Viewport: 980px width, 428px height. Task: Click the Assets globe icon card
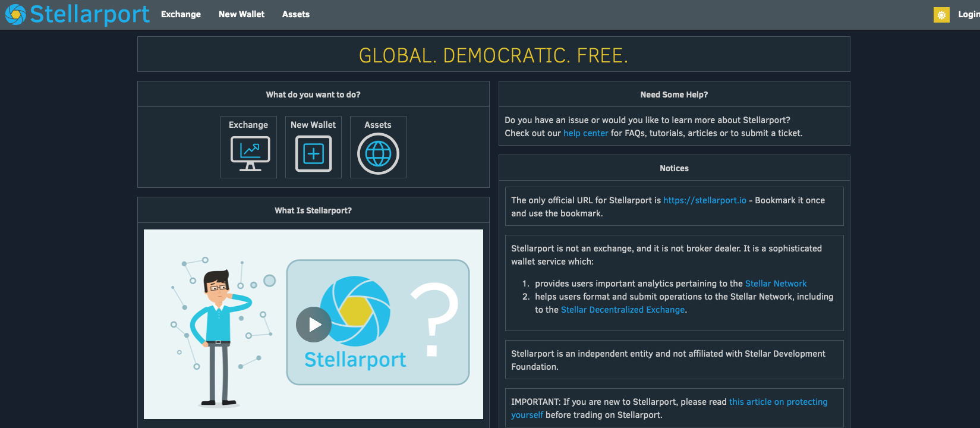[x=378, y=147]
